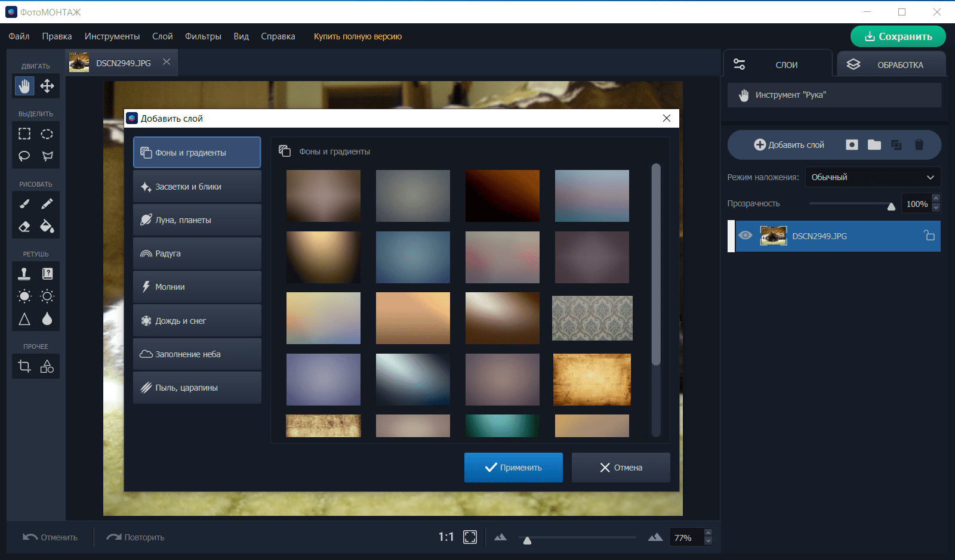Switch to the СЛОИ tab
Viewport: 955px width, 560px height.
[x=778, y=64]
